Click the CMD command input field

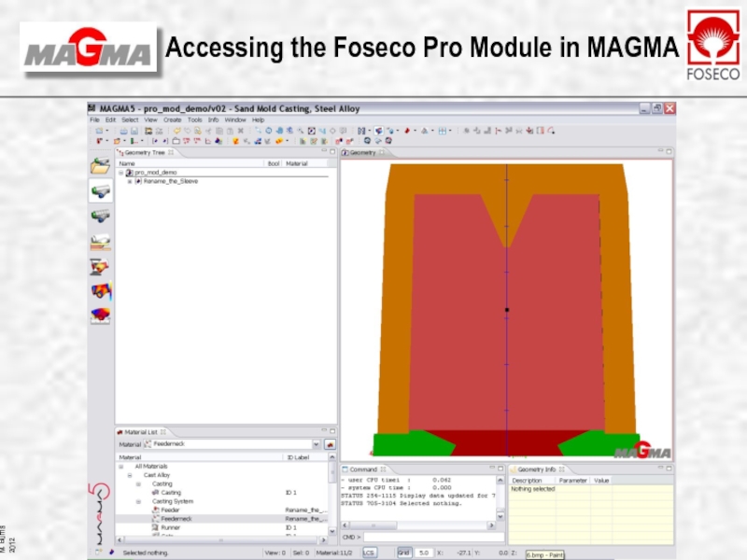click(434, 538)
